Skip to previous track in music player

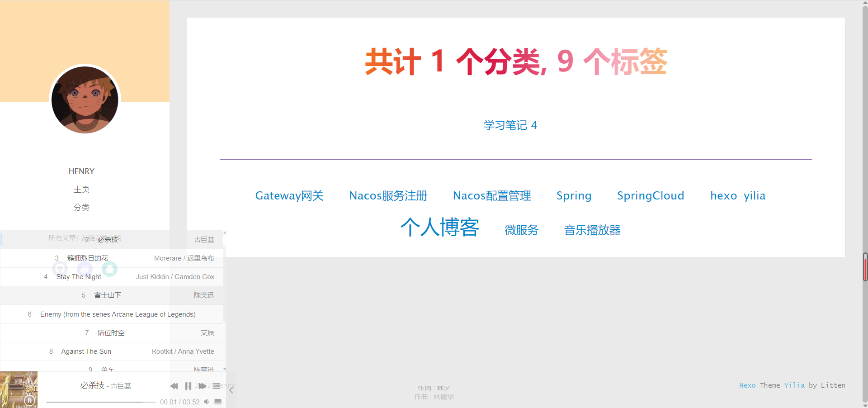(174, 386)
